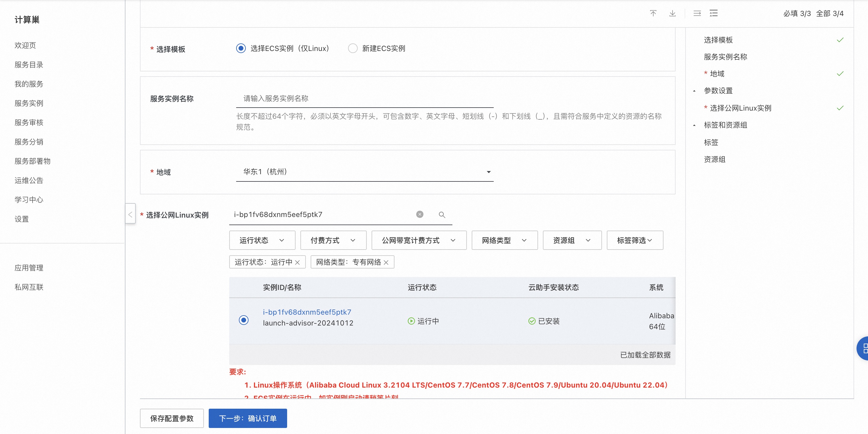Remove the 运行状态：运行中 filter tag

297,263
